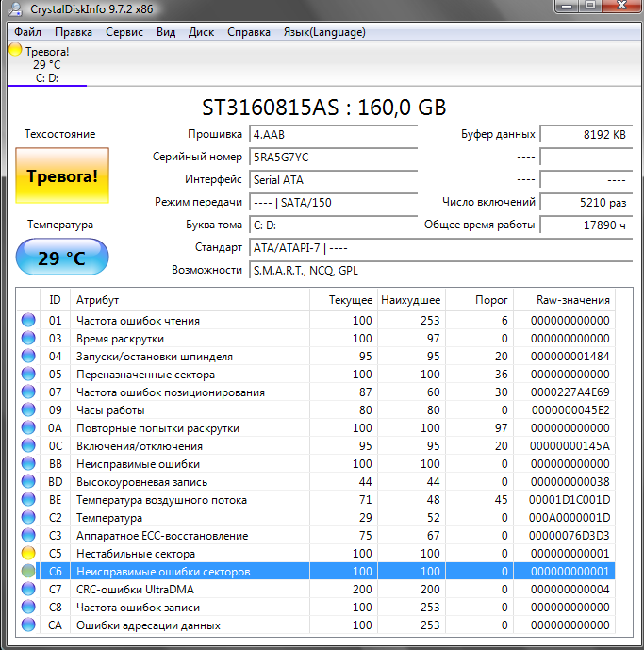Click the transfer mode field SATA/150
Screen dimensions: 644x650
(333, 203)
